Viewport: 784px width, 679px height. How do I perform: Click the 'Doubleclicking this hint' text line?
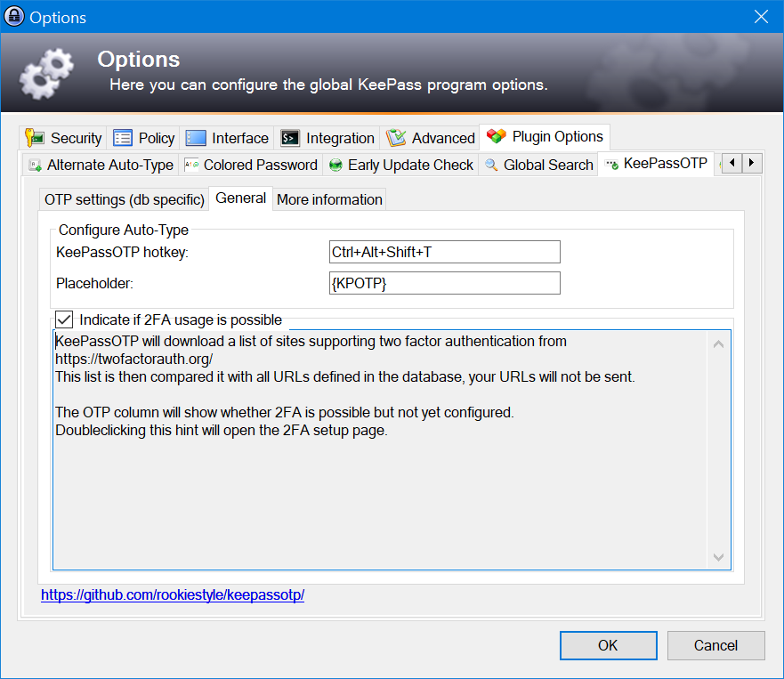pos(222,430)
